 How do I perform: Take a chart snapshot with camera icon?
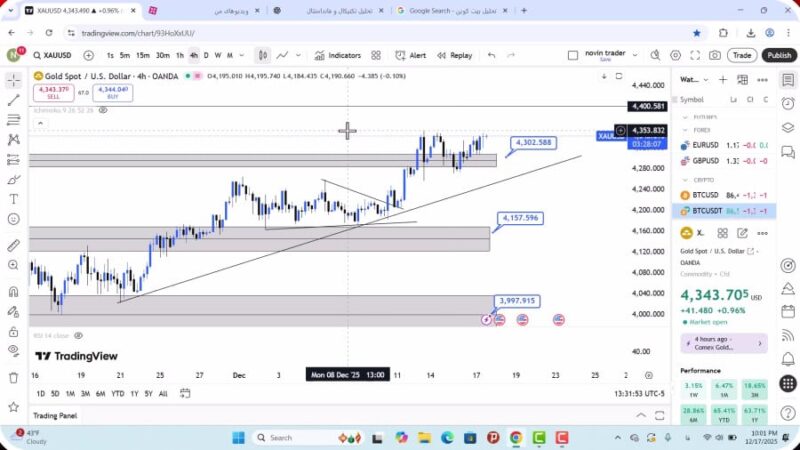(714, 55)
